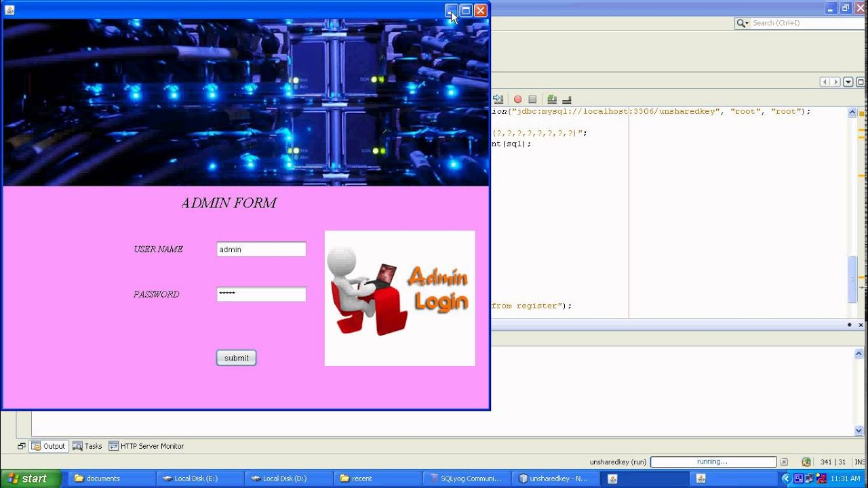Click the submit button in Admin Form
The width and height of the screenshot is (868, 488).
click(236, 358)
